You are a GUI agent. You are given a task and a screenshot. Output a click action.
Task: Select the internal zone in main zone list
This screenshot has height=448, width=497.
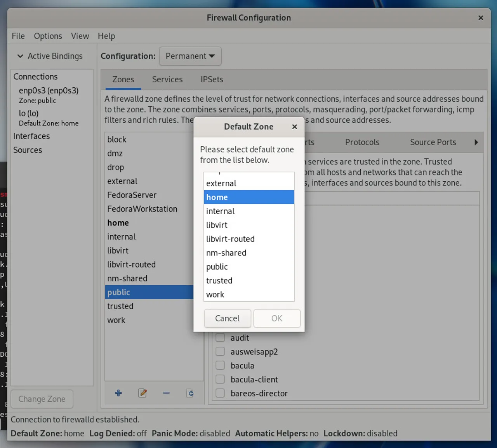[x=149, y=237]
